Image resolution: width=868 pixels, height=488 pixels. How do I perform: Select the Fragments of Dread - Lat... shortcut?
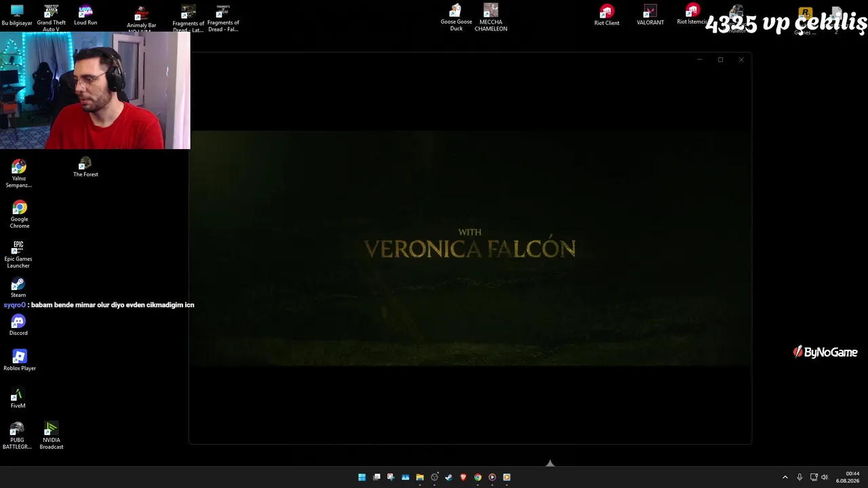click(x=189, y=18)
